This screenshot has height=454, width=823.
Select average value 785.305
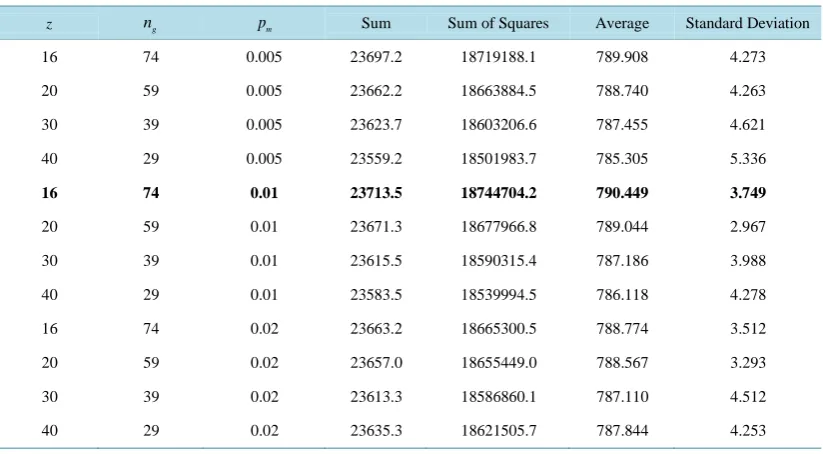coord(622,159)
